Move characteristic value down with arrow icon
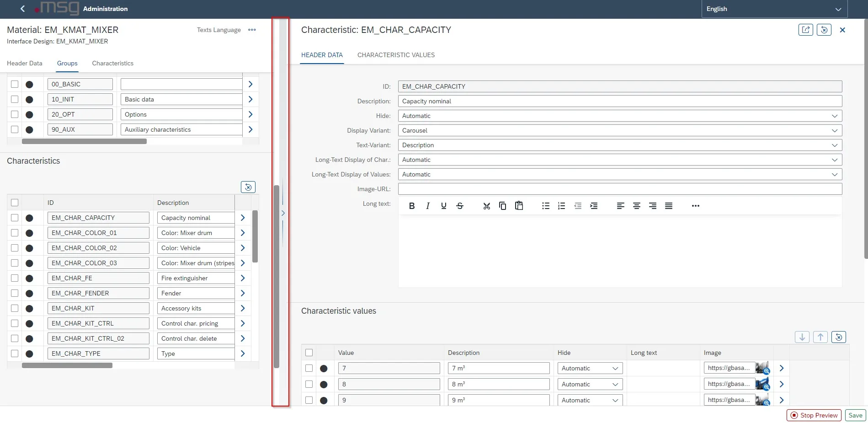The image size is (868, 423). [x=802, y=337]
